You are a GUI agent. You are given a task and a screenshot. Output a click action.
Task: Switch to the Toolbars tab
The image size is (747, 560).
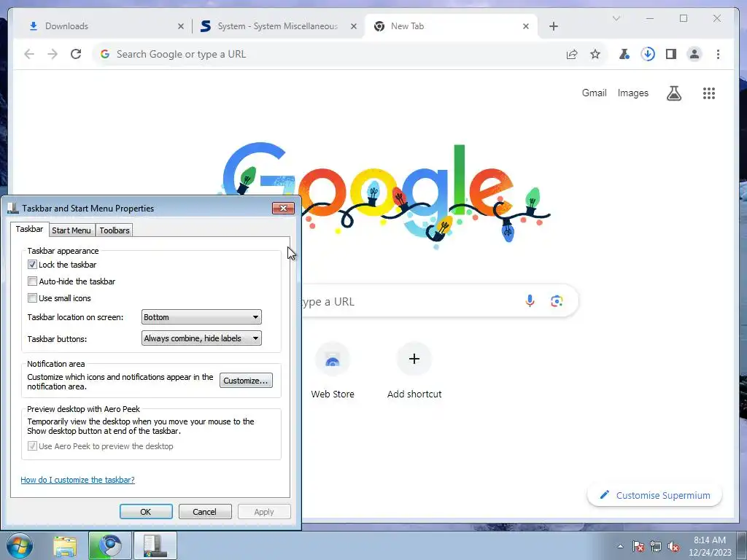[x=115, y=230]
